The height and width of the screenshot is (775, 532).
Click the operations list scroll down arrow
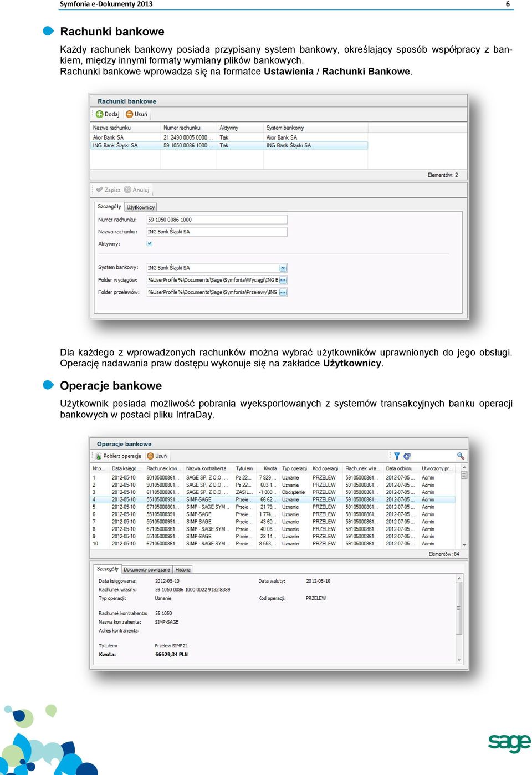[x=464, y=545]
